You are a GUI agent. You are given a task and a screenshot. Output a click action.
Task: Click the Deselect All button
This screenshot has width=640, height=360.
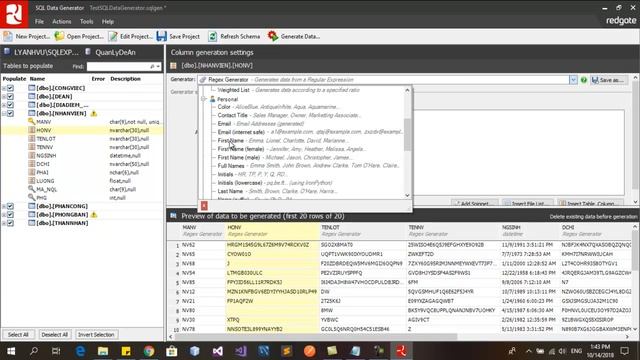54,335
